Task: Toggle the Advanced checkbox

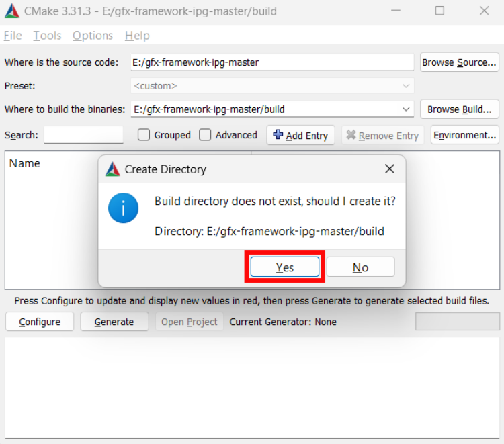Action: click(206, 135)
